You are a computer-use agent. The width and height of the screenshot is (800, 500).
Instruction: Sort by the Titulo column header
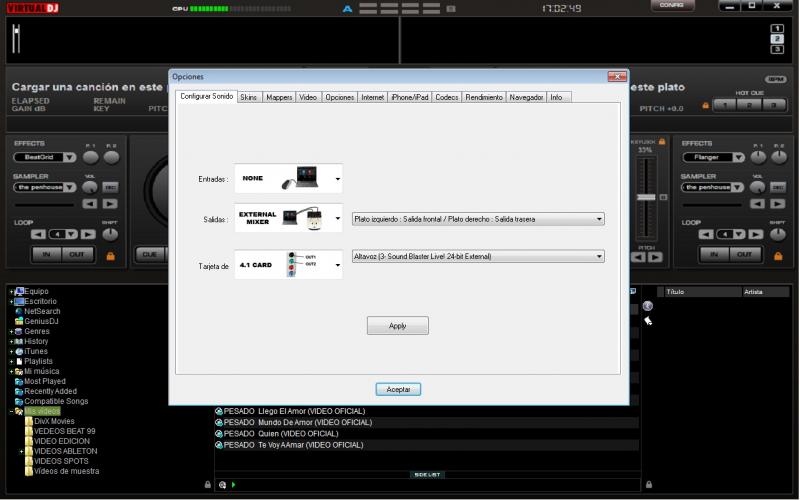(x=704, y=292)
